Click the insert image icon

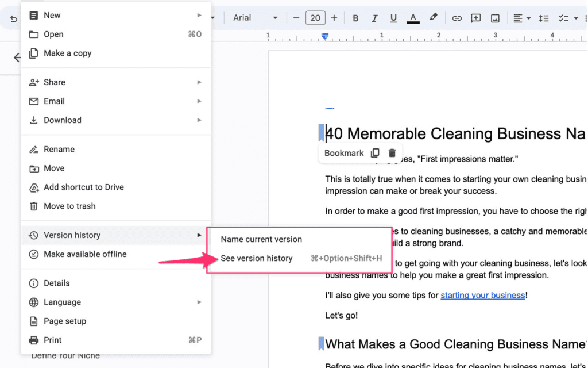point(495,18)
